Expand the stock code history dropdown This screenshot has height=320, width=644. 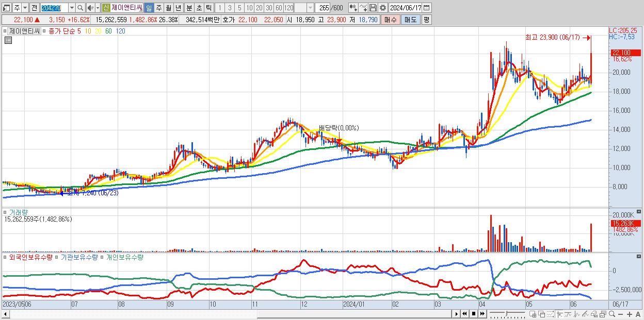pyautogui.click(x=72, y=8)
